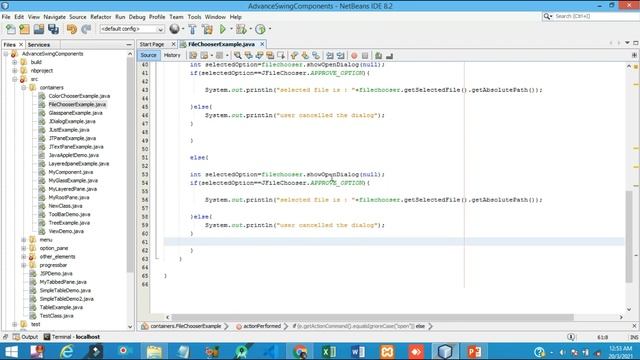Switch to the Services tab
Image resolution: width=640 pixels, height=360 pixels.
tap(39, 44)
